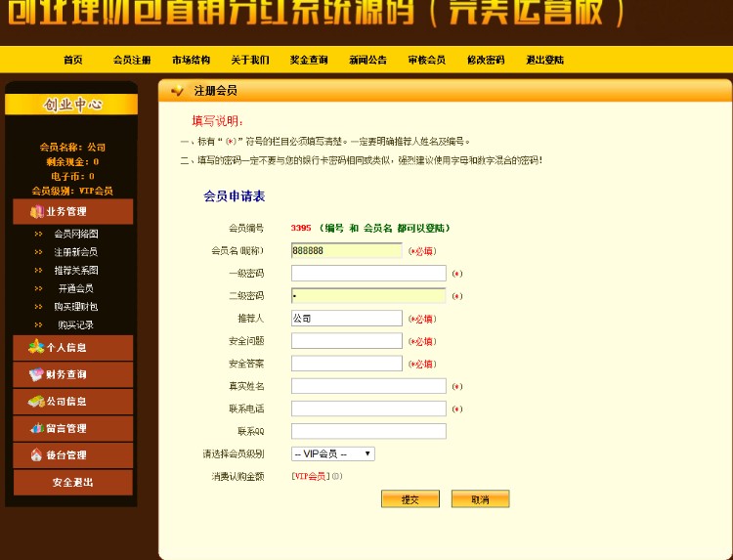Focus the 联系电话 input field
733x560 pixels.
pyautogui.click(x=368, y=409)
